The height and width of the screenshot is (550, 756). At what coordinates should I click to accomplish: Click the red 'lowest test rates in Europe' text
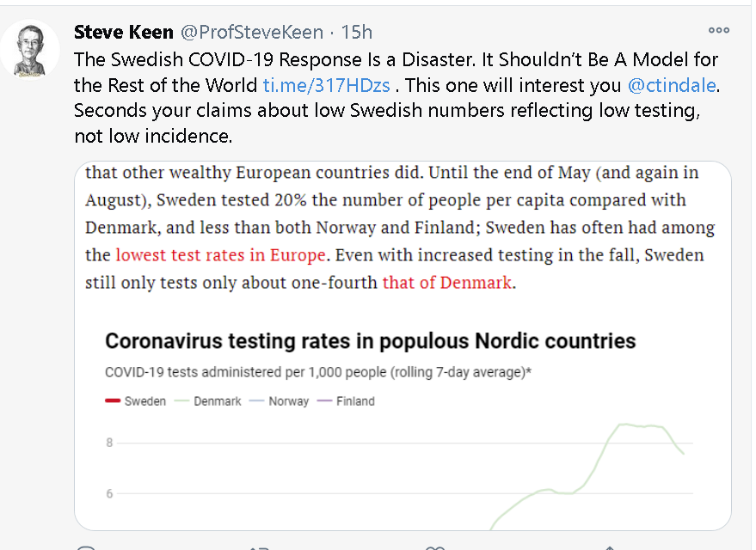click(x=221, y=254)
